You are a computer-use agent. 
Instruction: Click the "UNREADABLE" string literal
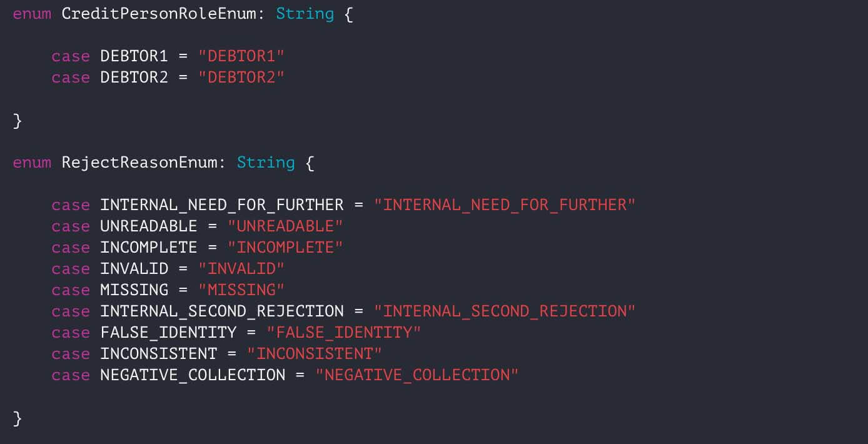tap(285, 226)
